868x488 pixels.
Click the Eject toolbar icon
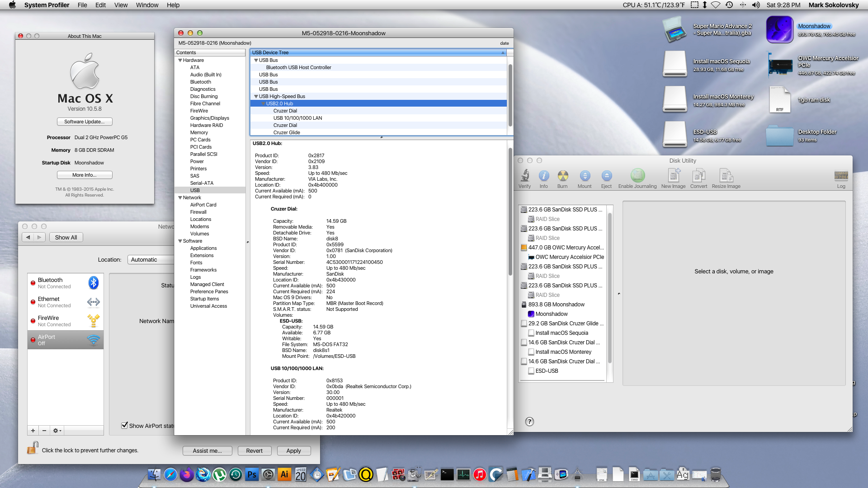coord(606,176)
